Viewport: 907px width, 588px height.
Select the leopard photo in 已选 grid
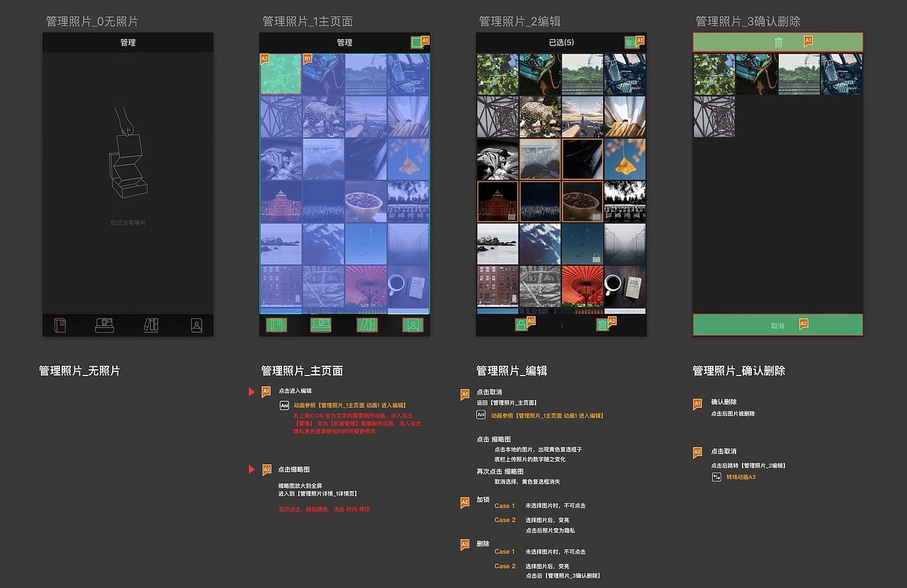539,116
